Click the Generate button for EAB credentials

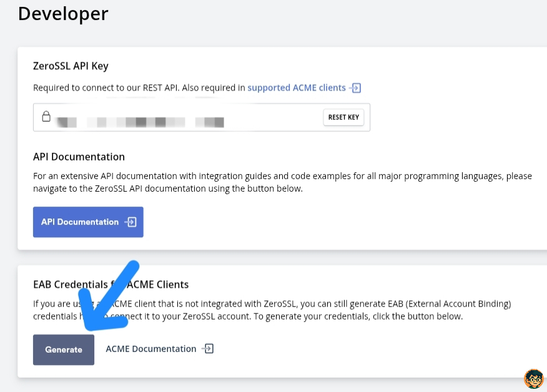pyautogui.click(x=64, y=350)
